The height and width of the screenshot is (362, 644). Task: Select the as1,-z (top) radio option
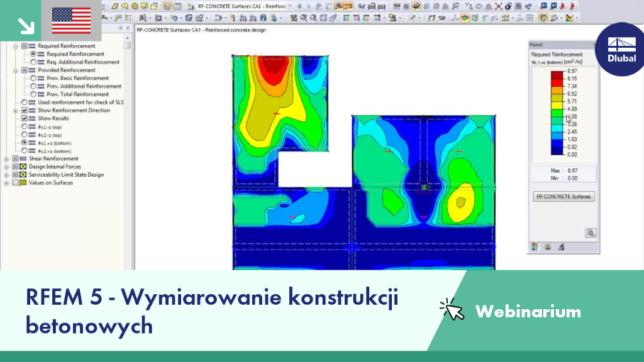click(x=25, y=127)
